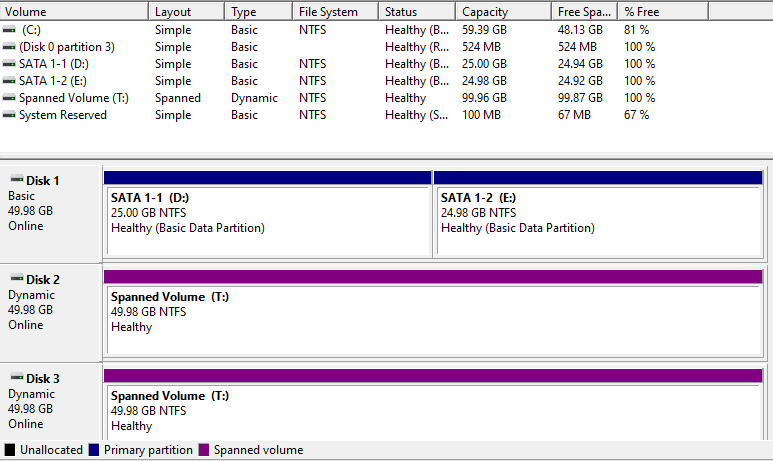Click the Spanned layout cell
The height and width of the screenshot is (461, 773).
[x=177, y=98]
